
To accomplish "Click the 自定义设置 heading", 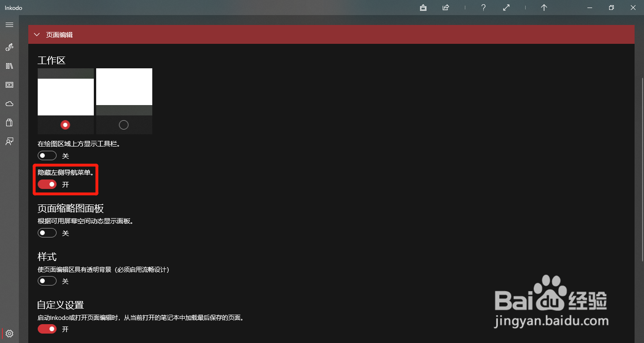I will click(x=61, y=305).
